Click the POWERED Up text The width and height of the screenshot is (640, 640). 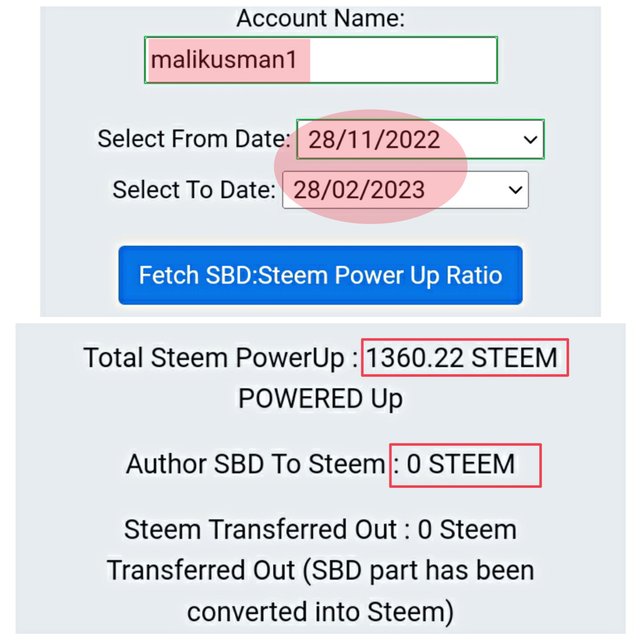click(320, 398)
